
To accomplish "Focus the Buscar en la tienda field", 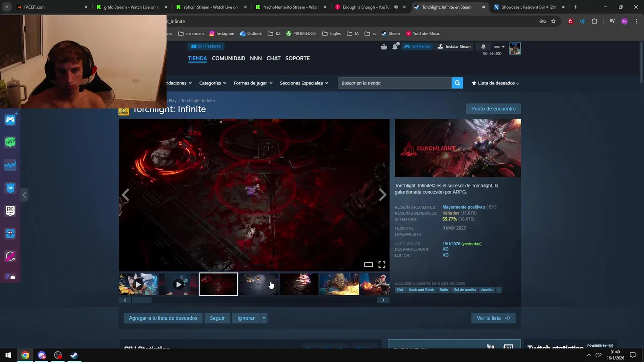I will click(394, 83).
